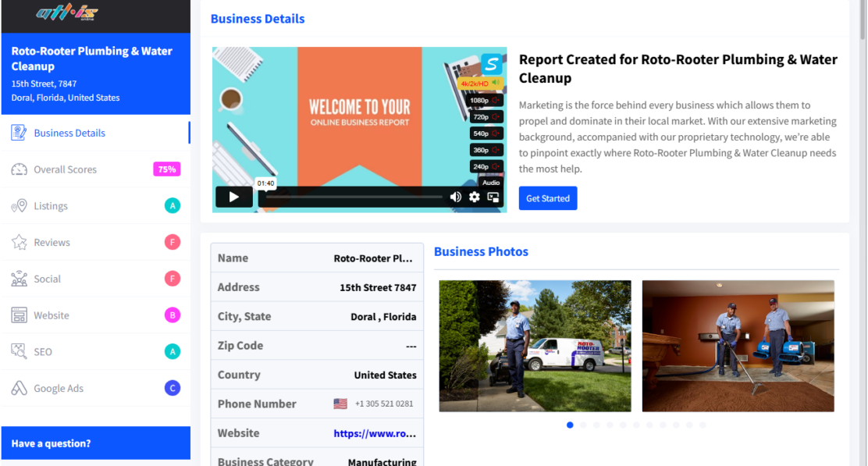Viewport: 868px width, 466px height.
Task: Toggle picture-in-picture icon on video
Action: coord(493,197)
